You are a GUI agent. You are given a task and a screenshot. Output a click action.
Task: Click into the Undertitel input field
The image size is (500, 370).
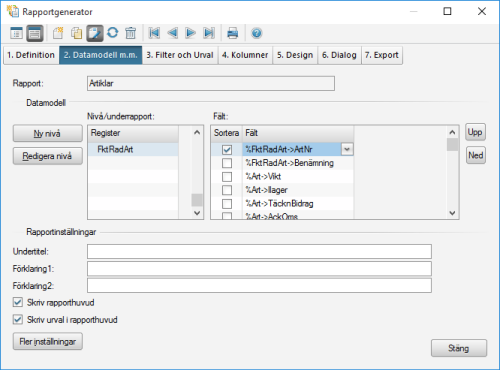click(259, 251)
